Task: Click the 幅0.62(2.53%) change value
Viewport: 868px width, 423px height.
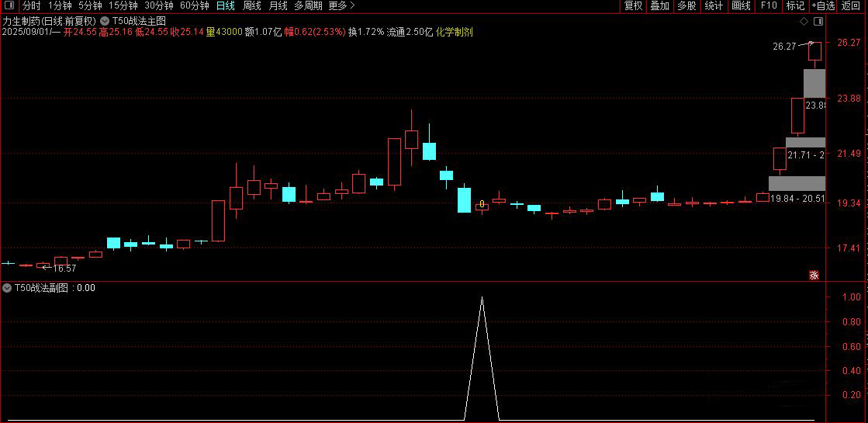Action: point(315,32)
